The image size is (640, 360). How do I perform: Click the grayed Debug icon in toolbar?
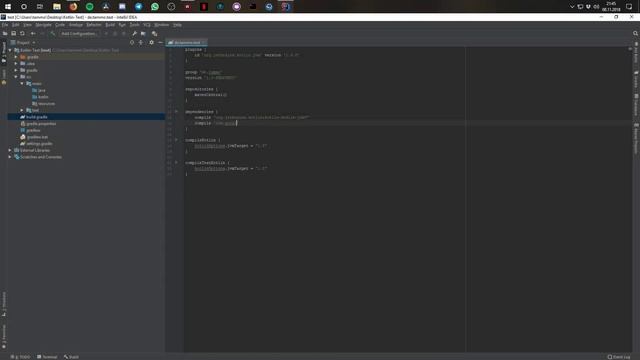(x=115, y=33)
